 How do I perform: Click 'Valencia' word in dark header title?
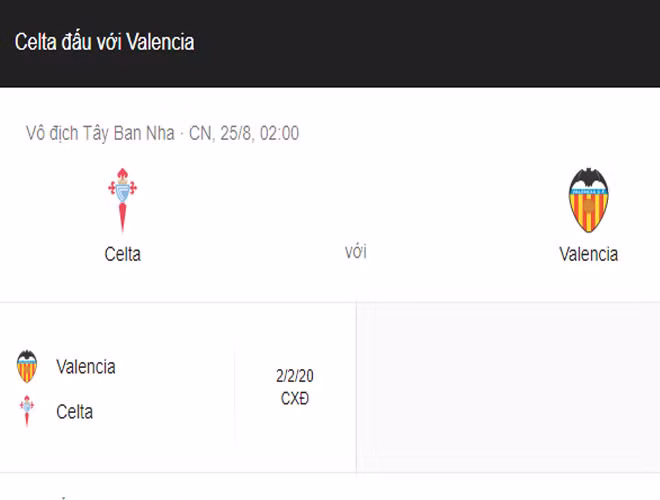160,42
